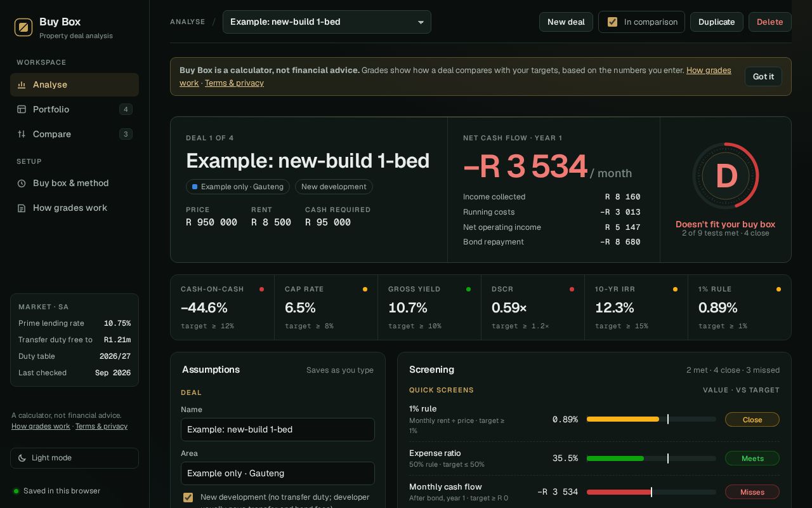Click the amber 10-yr IRR status dot
This screenshot has width=812, height=508.
pos(675,290)
